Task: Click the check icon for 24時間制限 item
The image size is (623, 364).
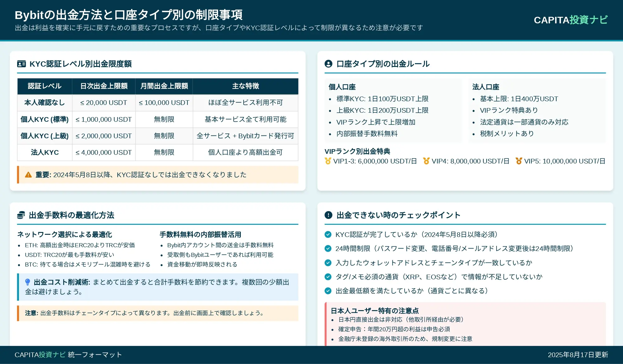Action: (x=328, y=248)
